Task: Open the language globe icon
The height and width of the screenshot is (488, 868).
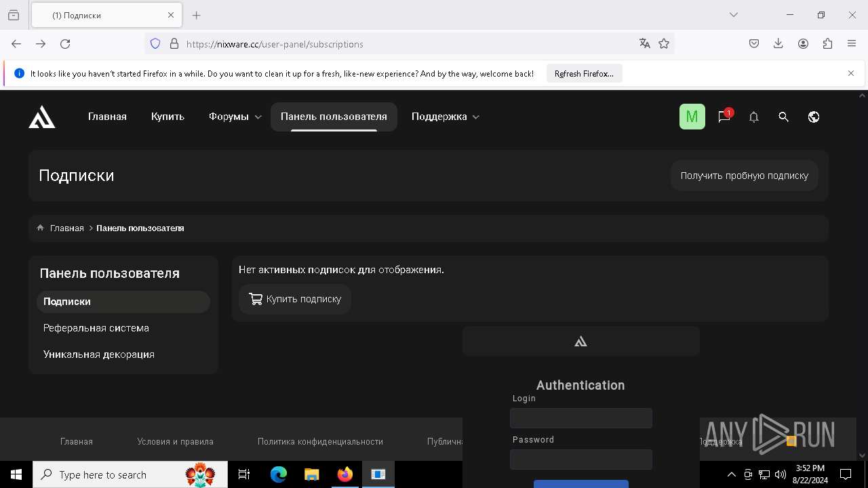Action: pyautogui.click(x=814, y=117)
